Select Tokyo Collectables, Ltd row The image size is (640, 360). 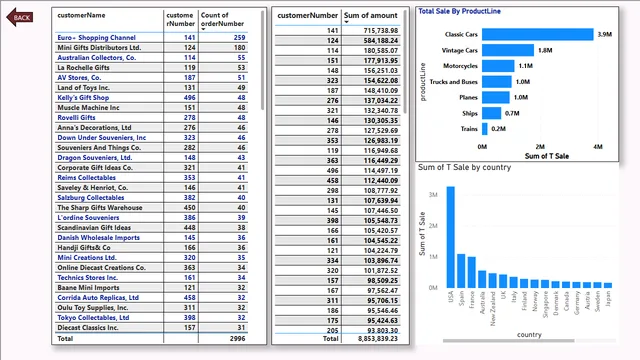tap(151, 318)
